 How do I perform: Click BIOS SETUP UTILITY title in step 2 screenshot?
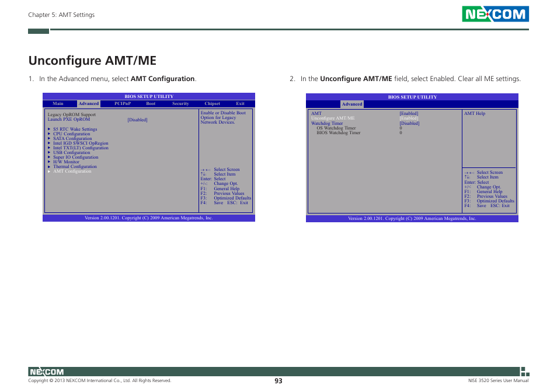pos(412,97)
